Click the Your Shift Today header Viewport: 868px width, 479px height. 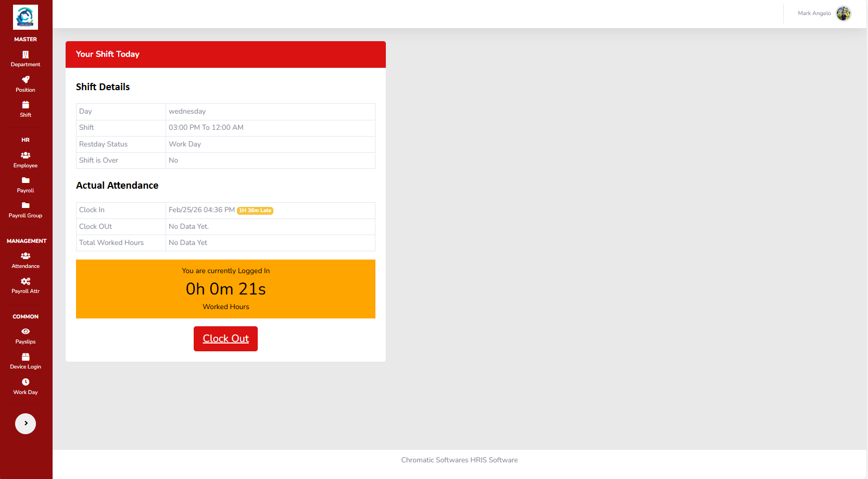225,54
